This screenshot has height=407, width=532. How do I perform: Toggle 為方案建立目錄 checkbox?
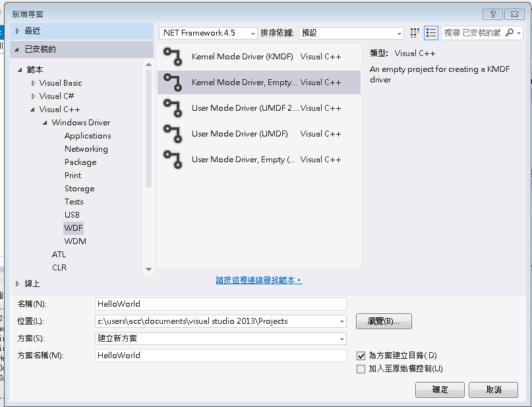361,356
